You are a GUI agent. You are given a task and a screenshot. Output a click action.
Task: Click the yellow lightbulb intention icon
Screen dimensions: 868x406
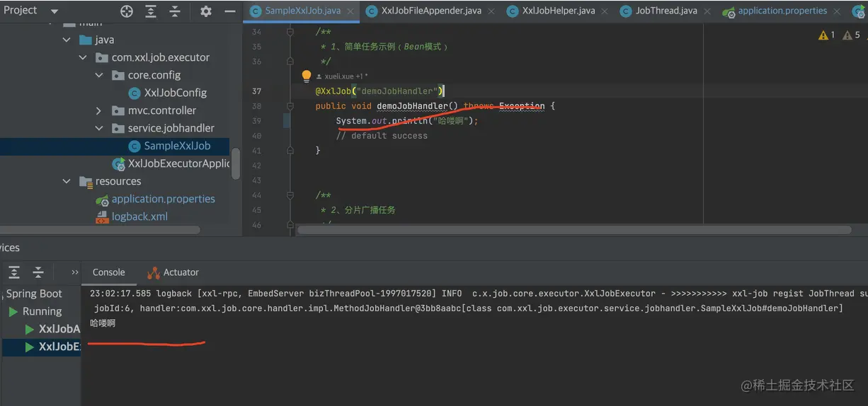tap(306, 76)
